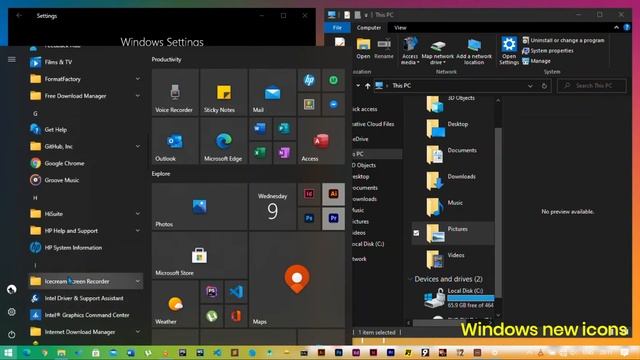The height and width of the screenshot is (360, 640).
Task: Switch to the View ribbon tab
Action: 400,28
